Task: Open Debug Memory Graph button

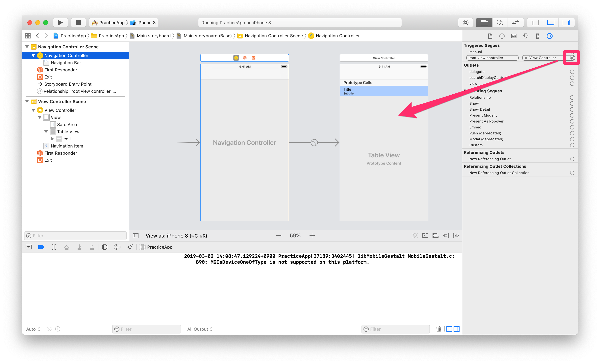Action: [117, 247]
